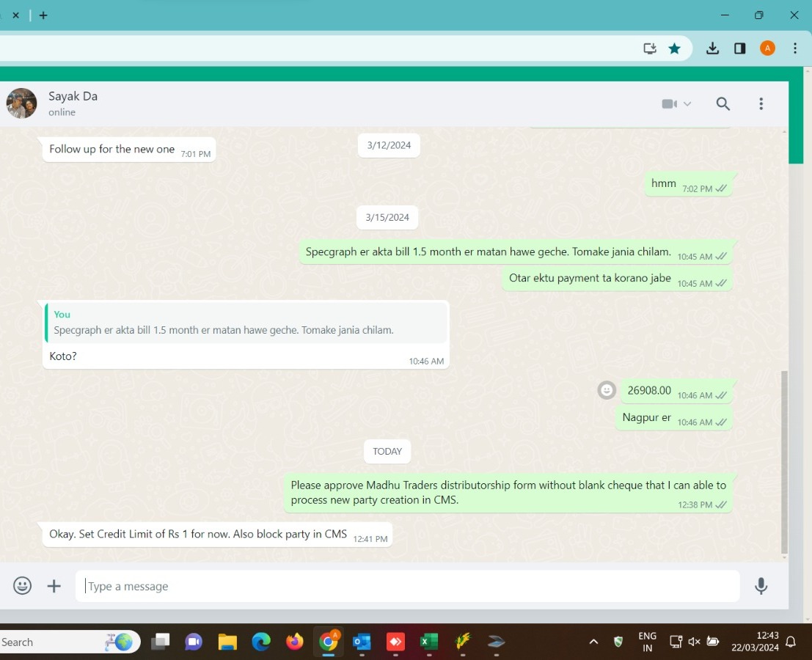Open the Chrome profile avatar
This screenshot has width=812, height=660.
pyautogui.click(x=767, y=48)
